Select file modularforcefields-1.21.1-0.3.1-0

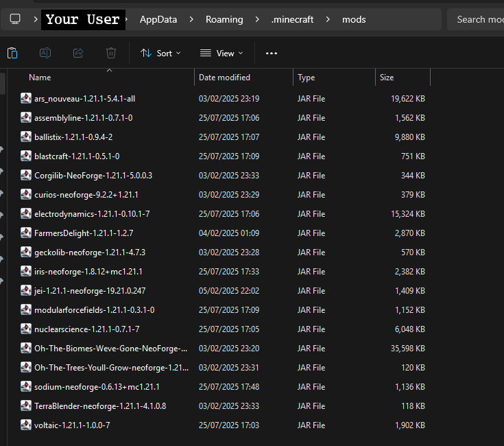pyautogui.click(x=94, y=310)
